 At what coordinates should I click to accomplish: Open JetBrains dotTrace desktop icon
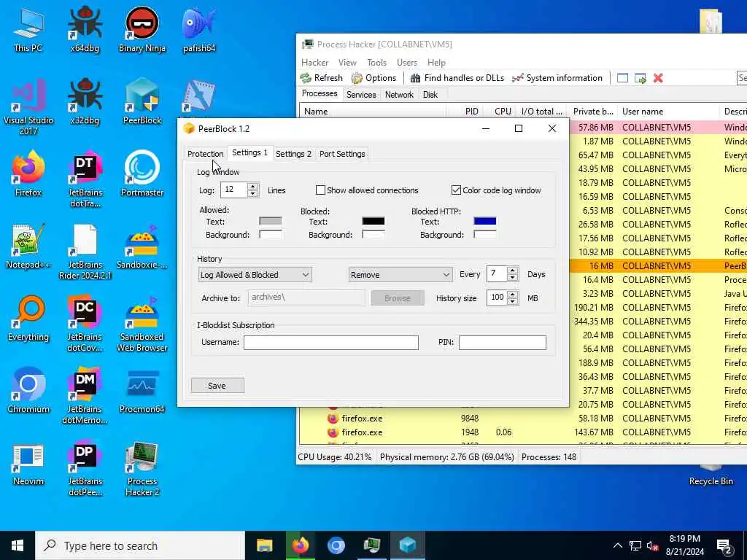click(85, 179)
